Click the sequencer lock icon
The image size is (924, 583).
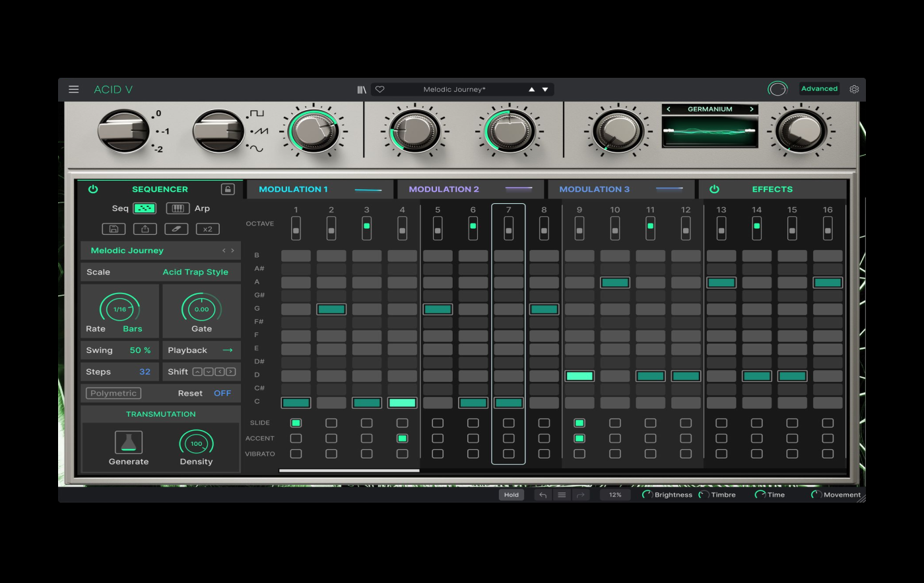tap(228, 189)
